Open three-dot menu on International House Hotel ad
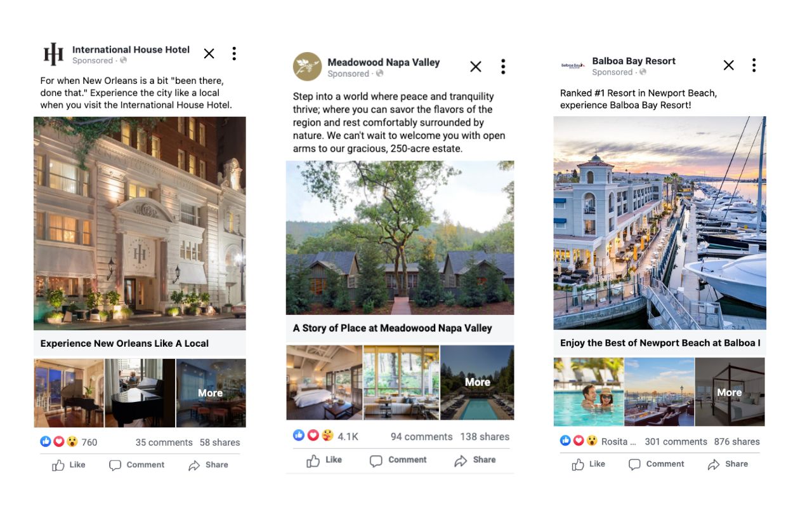Image resolution: width=812 pixels, height=508 pixels. 234,53
